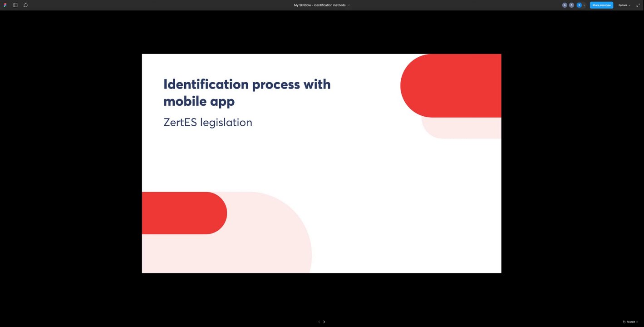Click the heading Identification process with mobile app
The image size is (644, 327).
247,92
